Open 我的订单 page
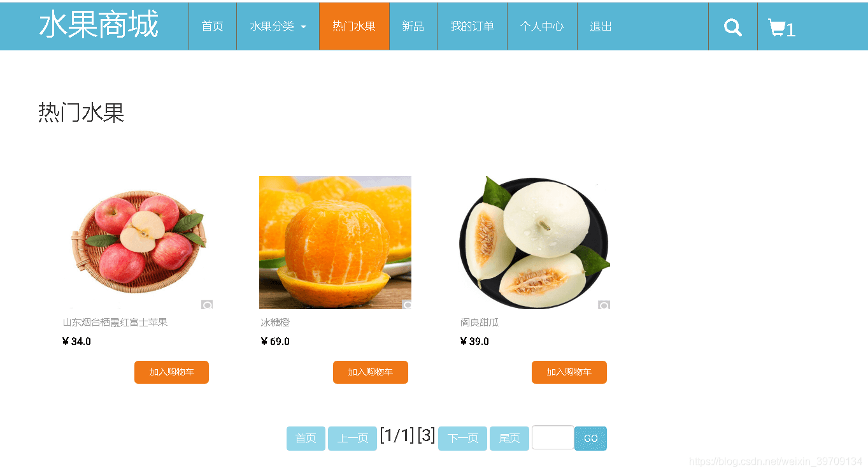 (x=472, y=26)
